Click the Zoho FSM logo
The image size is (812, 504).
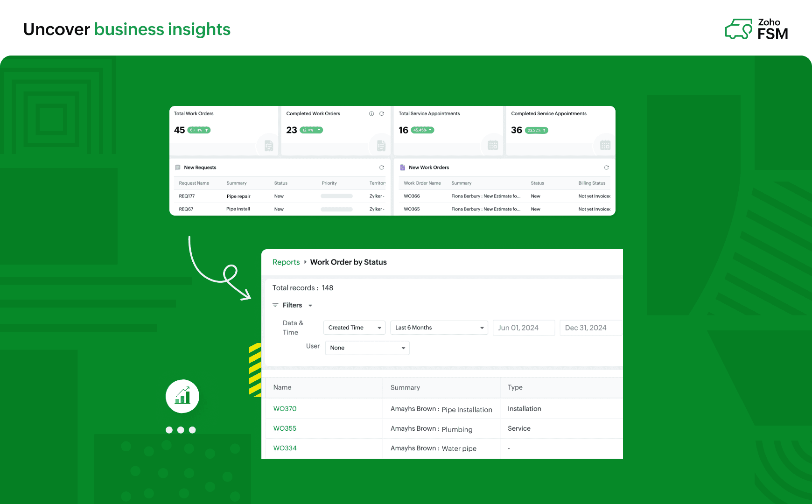[x=757, y=28]
